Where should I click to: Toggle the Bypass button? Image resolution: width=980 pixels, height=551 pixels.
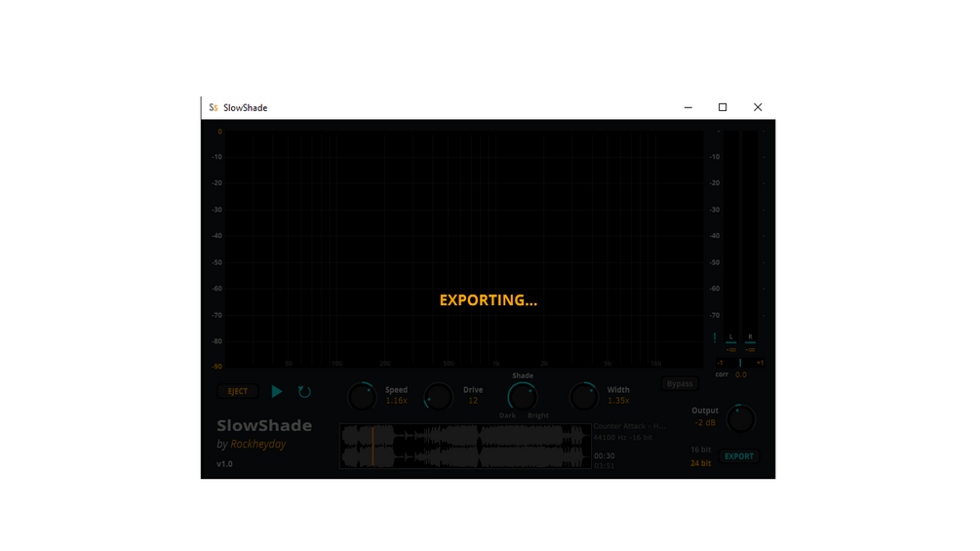tap(680, 383)
